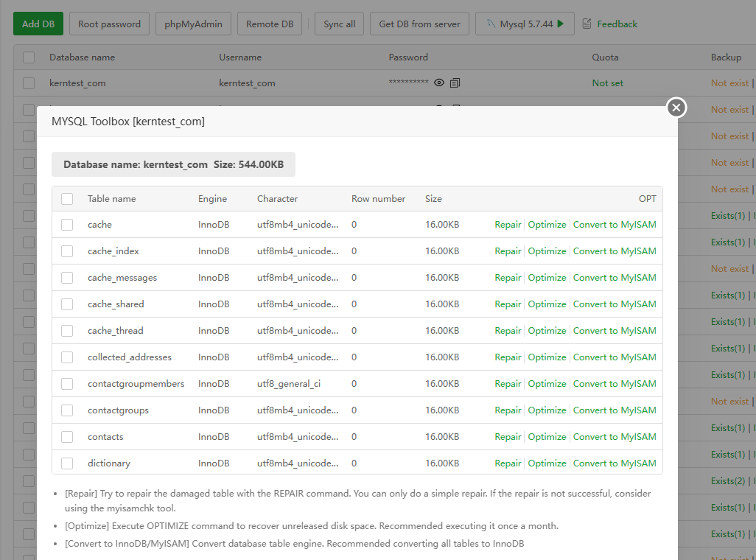Open Remote DB management

pos(270,24)
